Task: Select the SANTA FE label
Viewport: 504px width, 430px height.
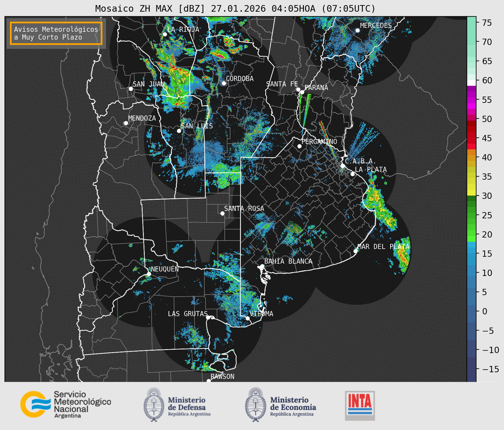Action: tap(282, 84)
